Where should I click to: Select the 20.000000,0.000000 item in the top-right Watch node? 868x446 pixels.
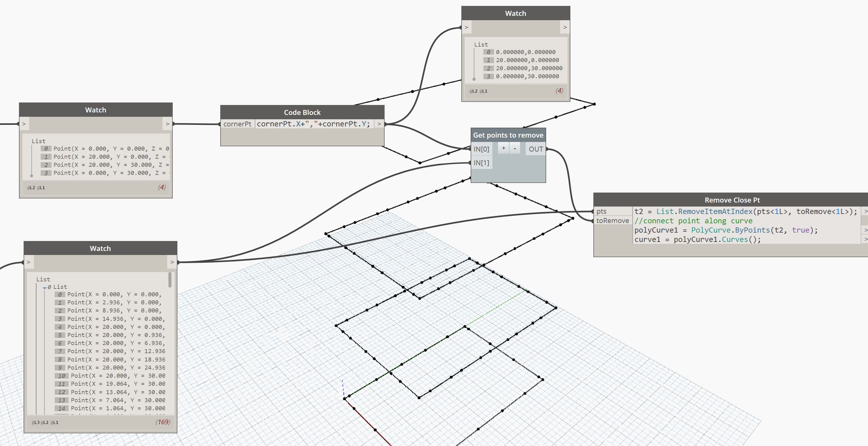click(x=527, y=60)
